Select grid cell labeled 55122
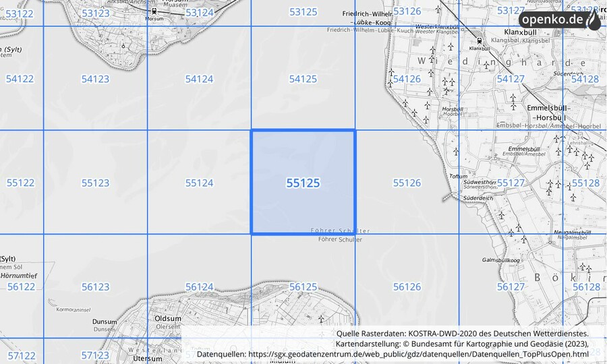607x364 pixels. [20, 182]
